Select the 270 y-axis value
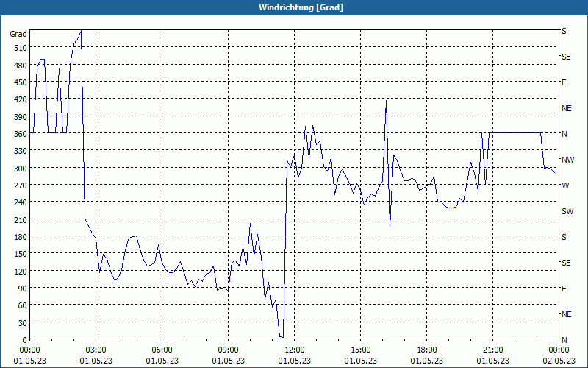This screenshot has height=368, width=588. pyautogui.click(x=21, y=185)
